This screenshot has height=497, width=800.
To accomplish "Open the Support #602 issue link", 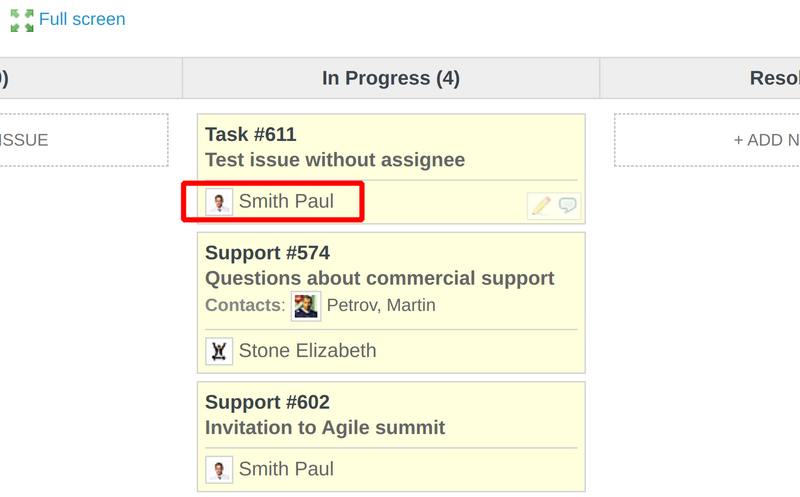I will (267, 402).
